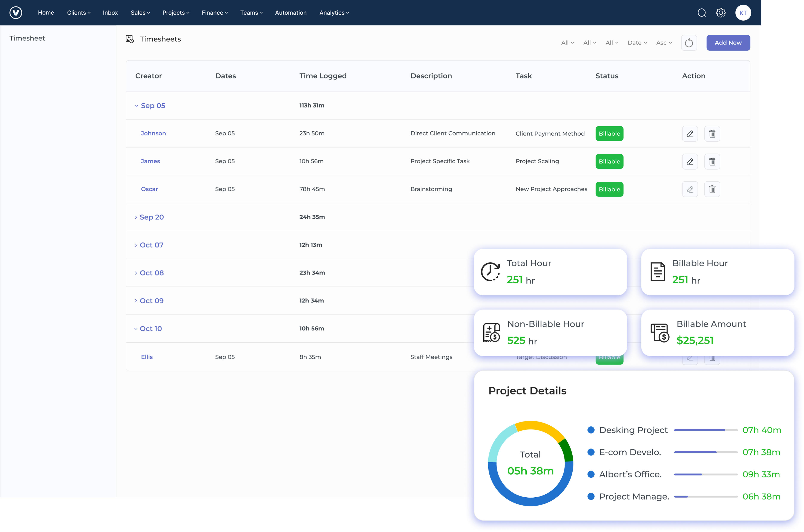
Task: Click the Creator column header
Action: pyautogui.click(x=148, y=76)
